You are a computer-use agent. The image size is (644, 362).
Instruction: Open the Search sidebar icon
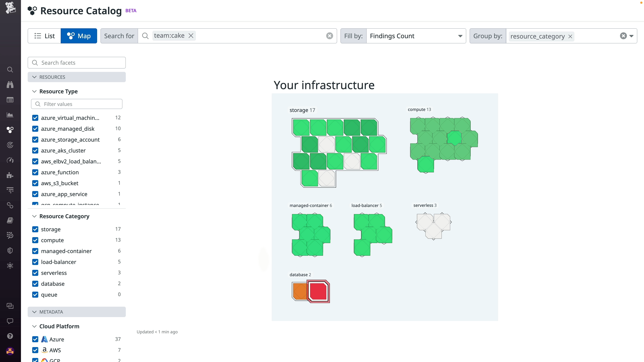pyautogui.click(x=10, y=70)
